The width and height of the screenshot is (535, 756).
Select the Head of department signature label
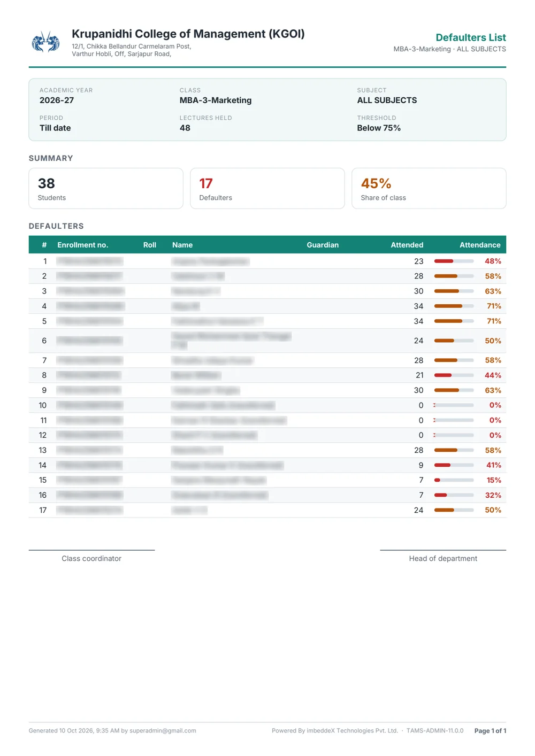(443, 559)
